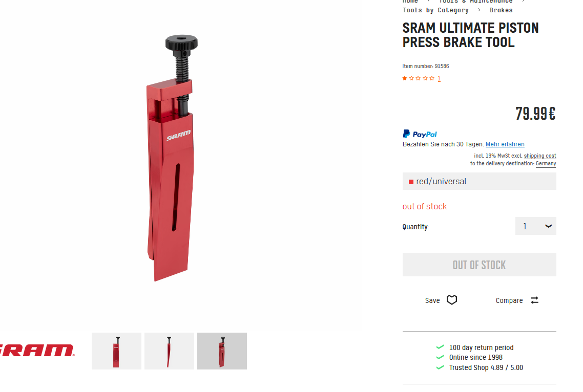
Task: Click the SRAM brand logo
Action: pos(37,351)
